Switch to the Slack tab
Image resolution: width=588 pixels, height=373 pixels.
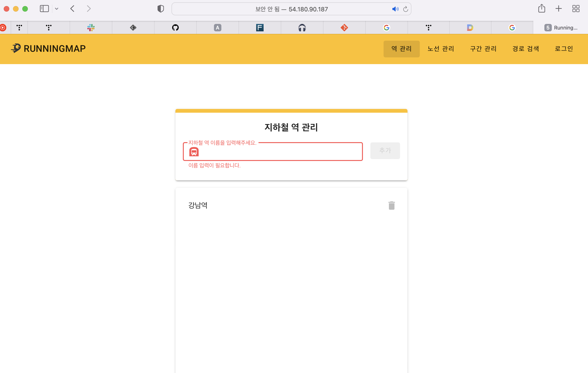[91, 28]
